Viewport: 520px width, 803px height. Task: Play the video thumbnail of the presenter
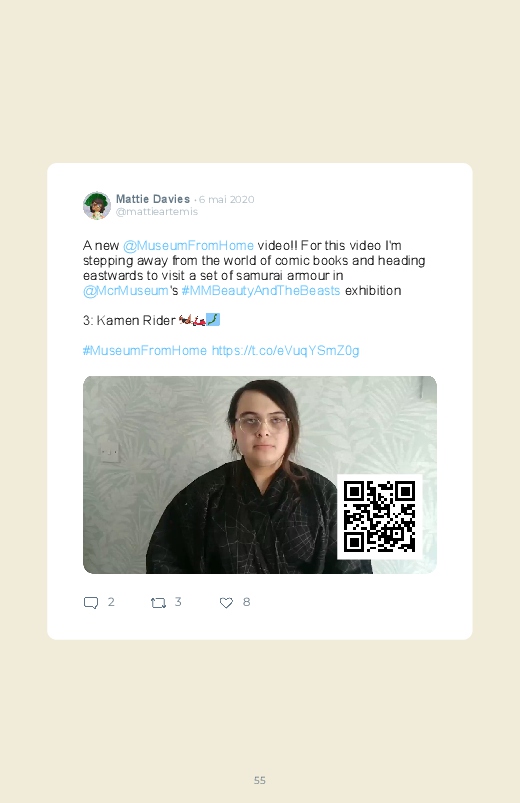point(260,475)
